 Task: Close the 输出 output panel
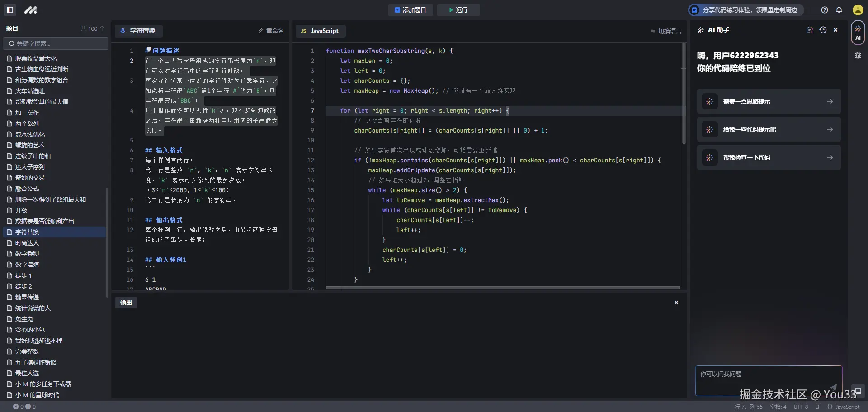click(x=676, y=303)
